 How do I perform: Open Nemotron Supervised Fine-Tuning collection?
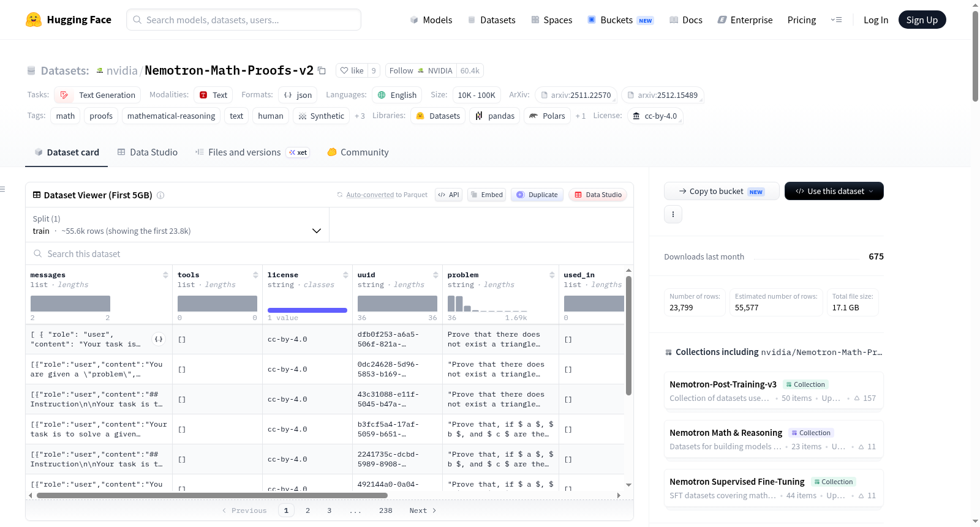(774, 488)
